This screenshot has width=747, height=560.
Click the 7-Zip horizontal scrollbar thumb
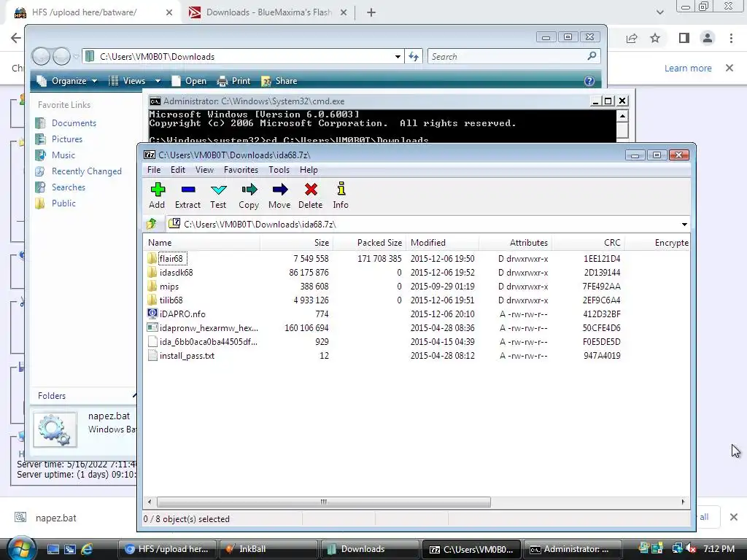pyautogui.click(x=323, y=502)
